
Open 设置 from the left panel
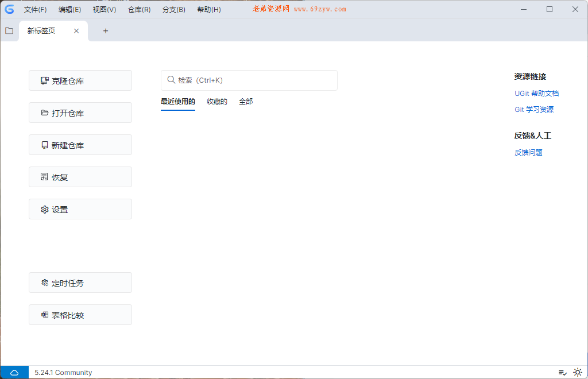tap(80, 209)
